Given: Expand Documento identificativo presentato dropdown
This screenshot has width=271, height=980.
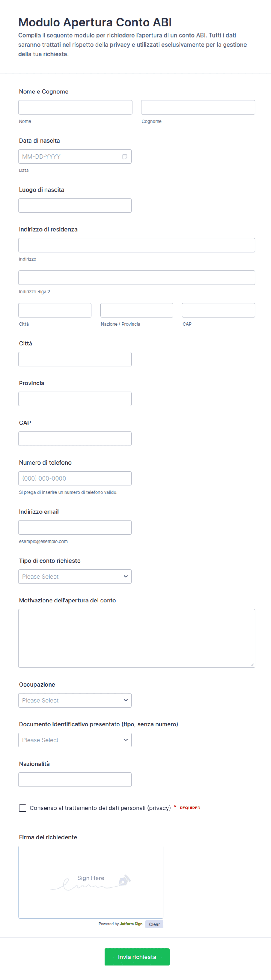Looking at the screenshot, I should [x=75, y=740].
